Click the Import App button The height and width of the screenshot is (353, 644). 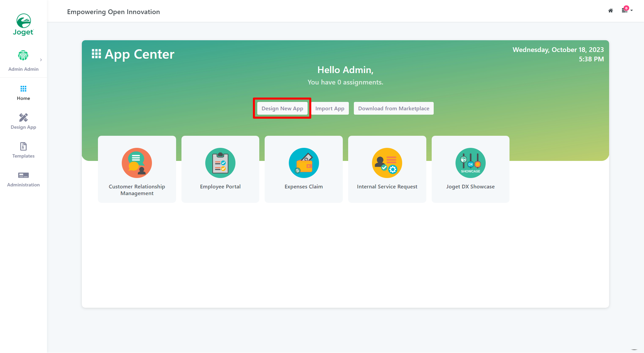(x=330, y=108)
